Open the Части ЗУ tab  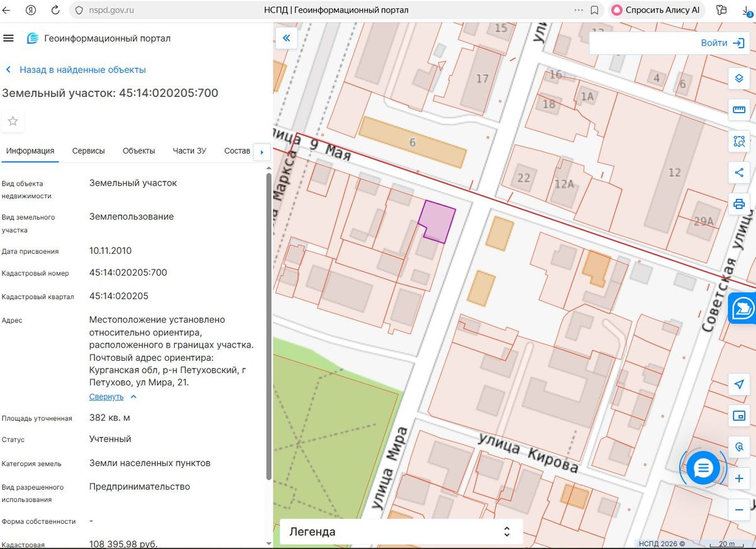(x=190, y=151)
